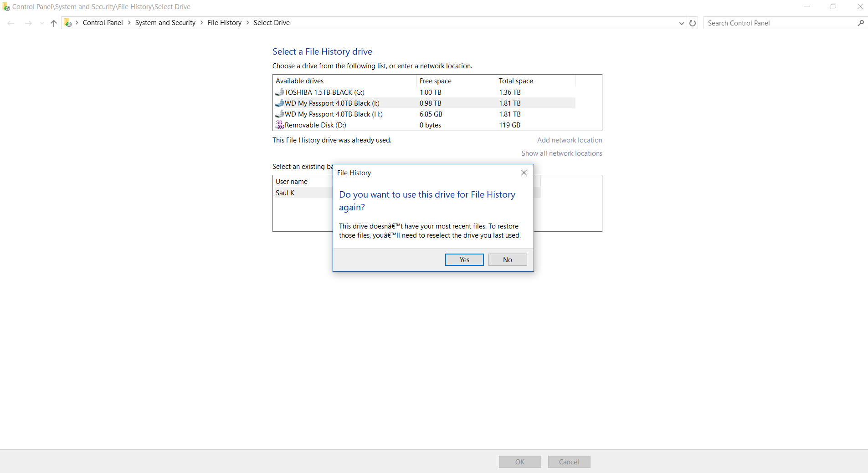
Task: Select the TOSHIBA 1.5TB BLACK drive
Action: coord(324,92)
